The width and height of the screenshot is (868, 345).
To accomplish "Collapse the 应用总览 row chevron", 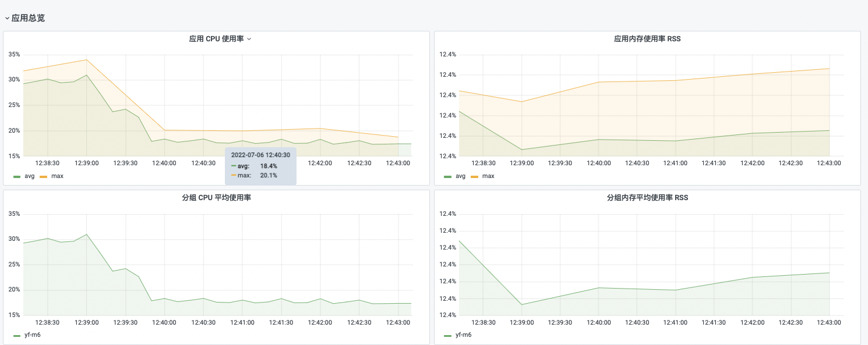I will pyautogui.click(x=7, y=19).
